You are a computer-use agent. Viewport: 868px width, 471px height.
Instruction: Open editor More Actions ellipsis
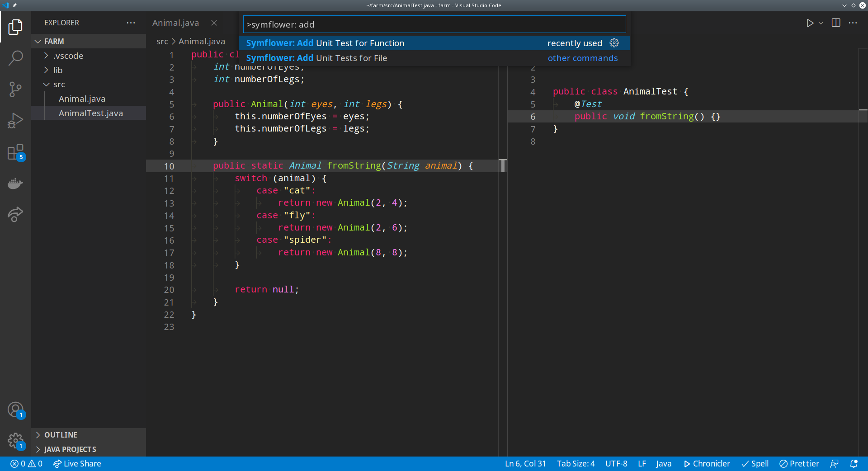853,23
